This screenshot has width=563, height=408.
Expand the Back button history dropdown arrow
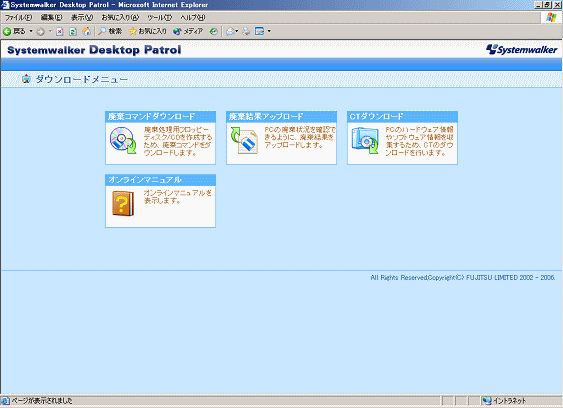[31, 31]
